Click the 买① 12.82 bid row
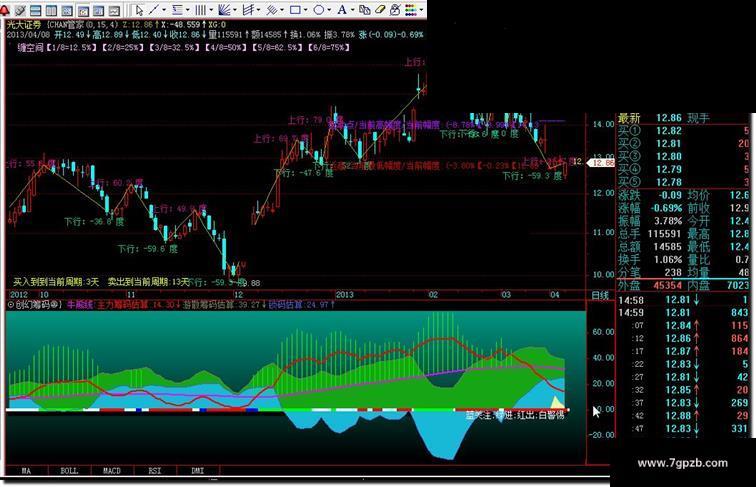This screenshot has height=487, width=756. (683, 131)
